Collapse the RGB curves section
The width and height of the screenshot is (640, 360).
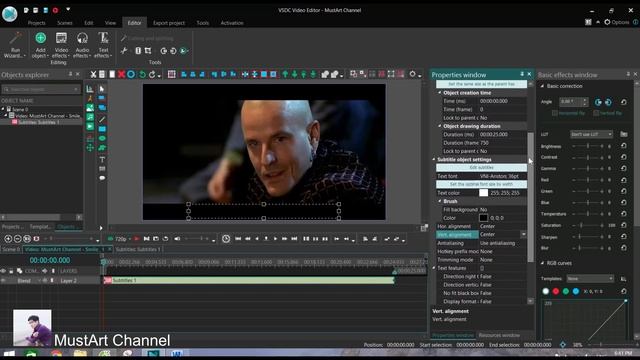point(542,263)
